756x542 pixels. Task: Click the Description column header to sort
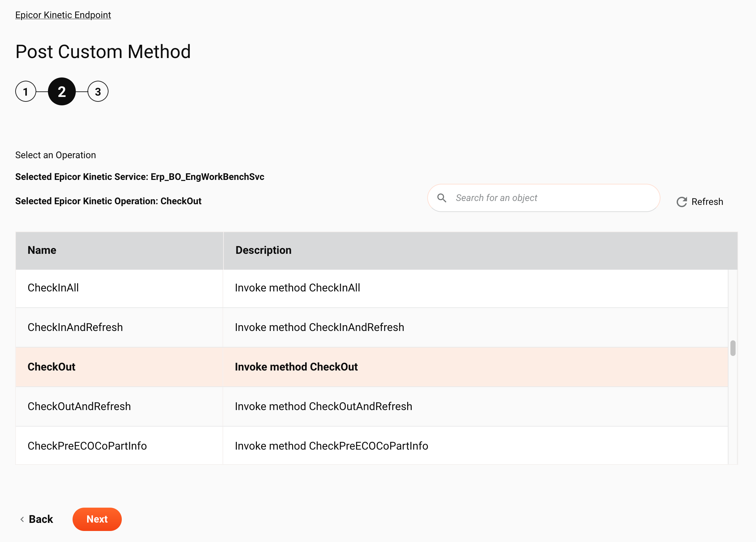[x=263, y=251]
